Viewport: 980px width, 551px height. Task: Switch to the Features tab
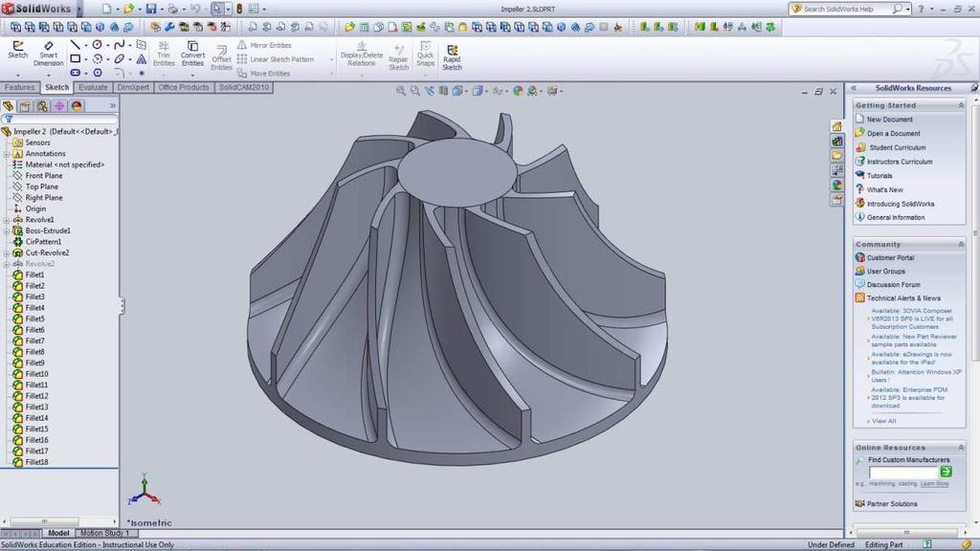[x=19, y=87]
